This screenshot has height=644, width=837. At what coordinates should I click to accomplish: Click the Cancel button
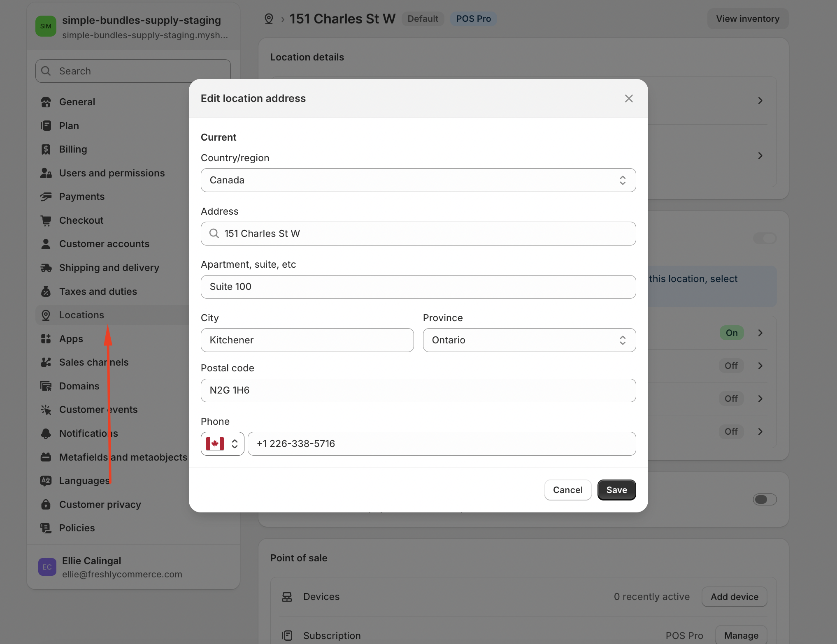[567, 490]
